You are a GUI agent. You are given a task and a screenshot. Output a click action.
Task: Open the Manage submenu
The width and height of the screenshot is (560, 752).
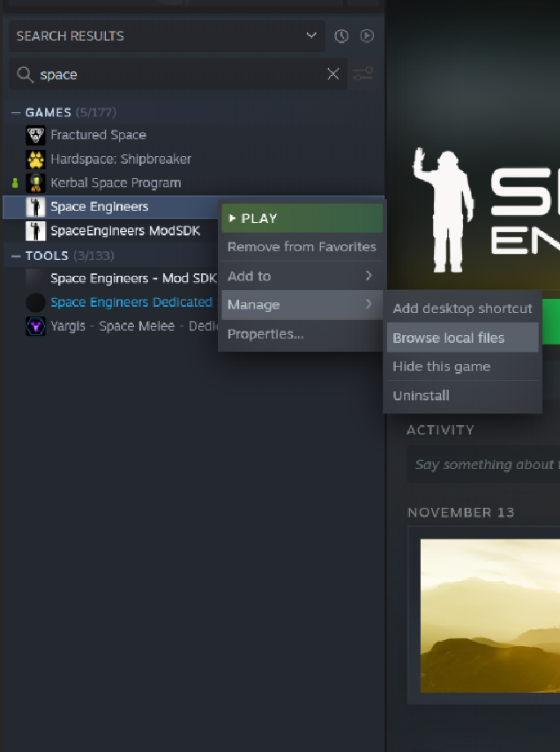tap(302, 305)
